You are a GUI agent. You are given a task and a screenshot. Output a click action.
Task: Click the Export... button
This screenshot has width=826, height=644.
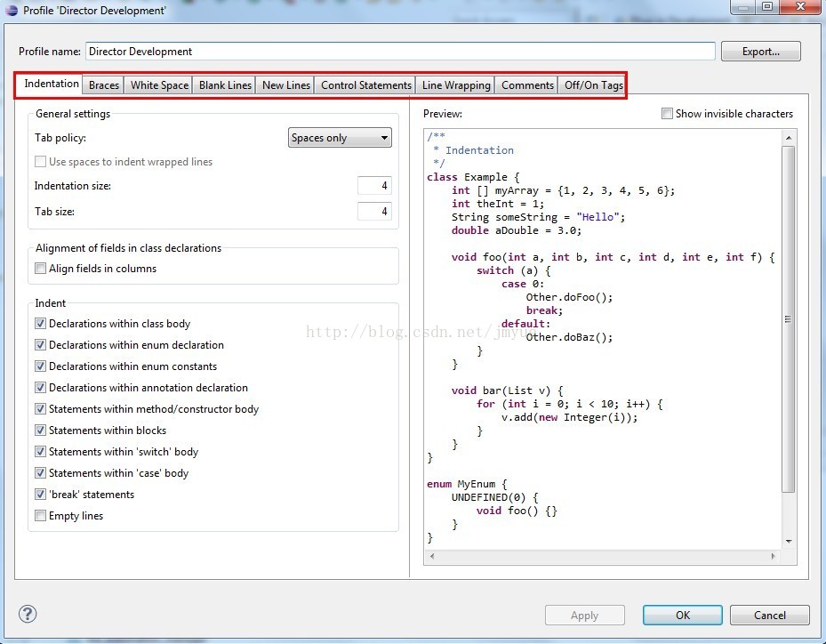click(761, 51)
